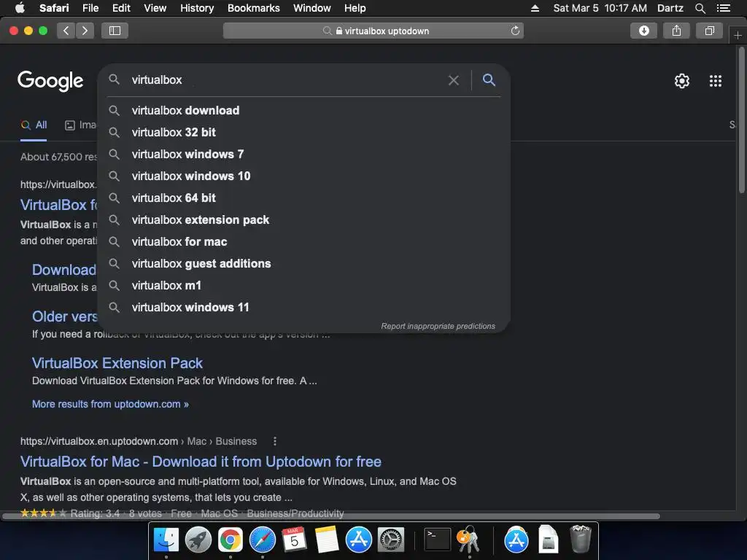Go forward using Safari's forward arrow
This screenshot has width=747, height=560.
pyautogui.click(x=85, y=31)
